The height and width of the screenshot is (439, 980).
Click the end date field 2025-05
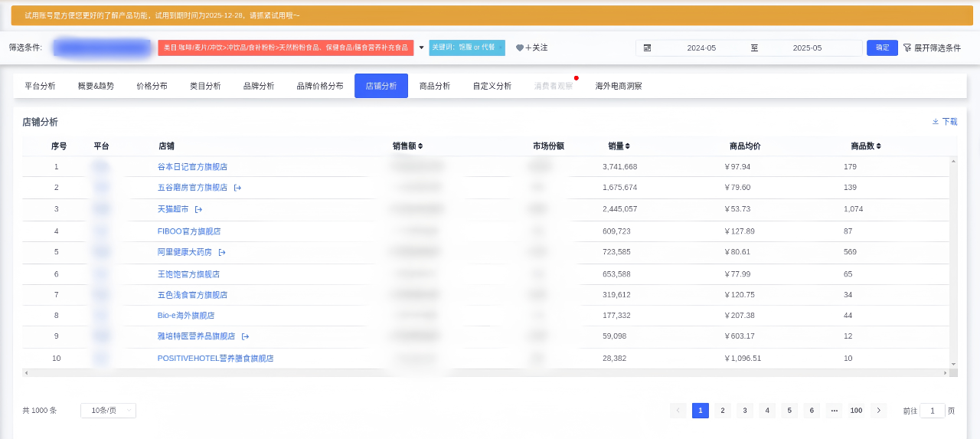point(807,48)
